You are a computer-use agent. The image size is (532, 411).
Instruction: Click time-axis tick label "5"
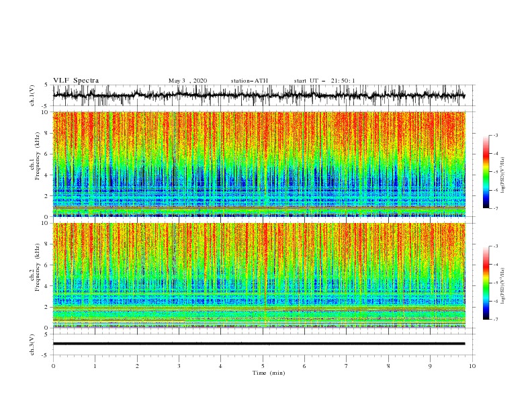tap(263, 366)
